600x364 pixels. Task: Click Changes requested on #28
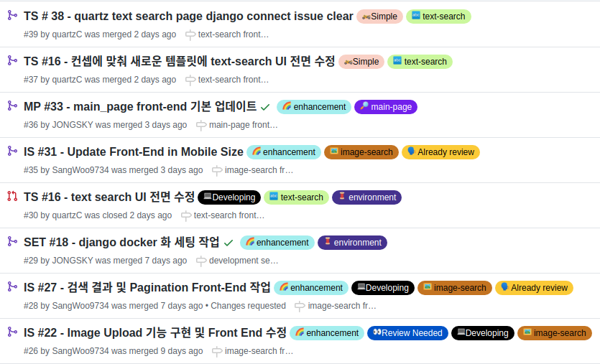click(249, 306)
